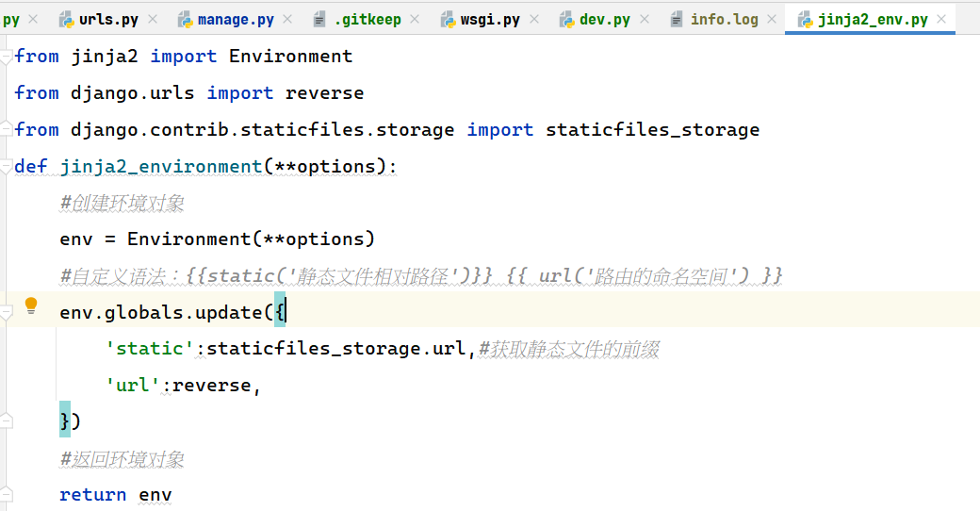
Task: Collapse the jinja2_environment function fold marker
Action: point(7,167)
